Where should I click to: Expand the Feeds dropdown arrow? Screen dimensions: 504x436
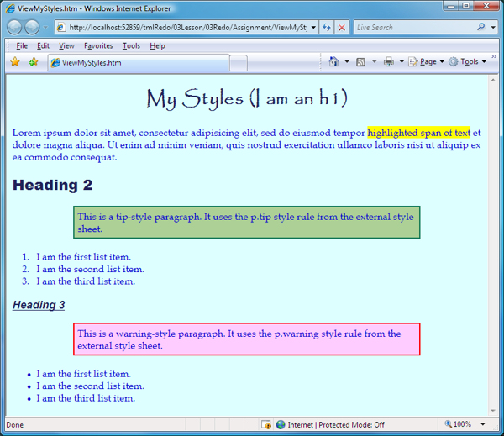[x=374, y=61]
